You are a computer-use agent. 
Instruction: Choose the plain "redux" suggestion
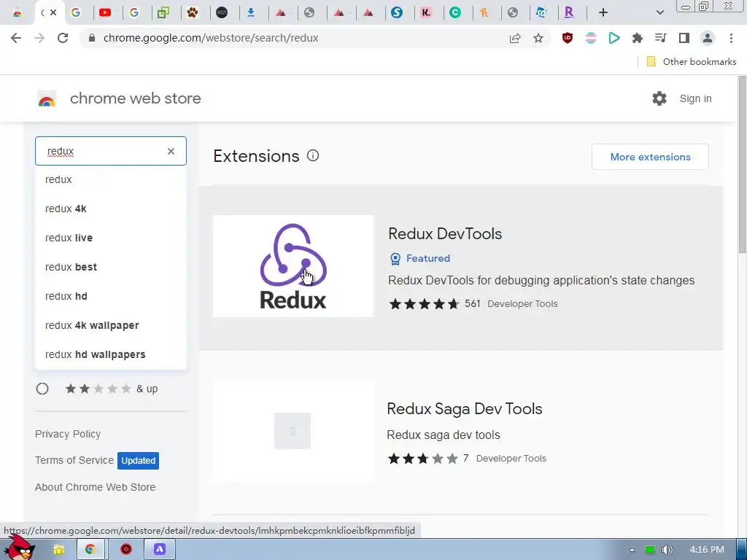(111, 179)
